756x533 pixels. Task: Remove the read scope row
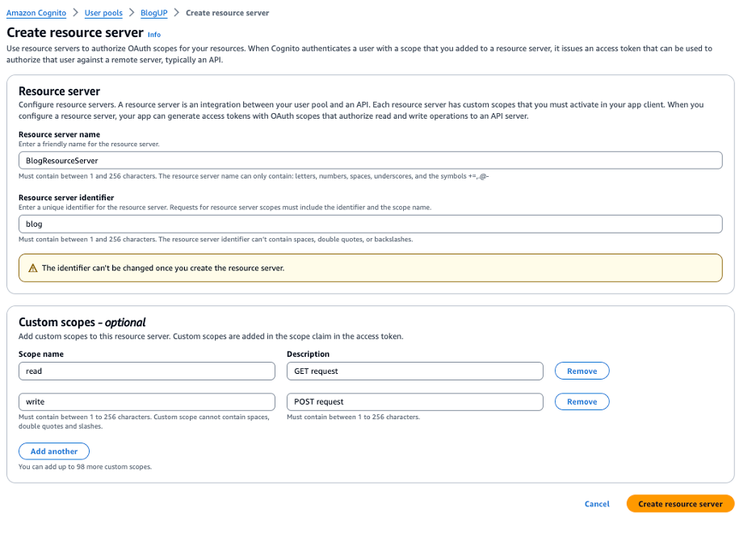582,371
